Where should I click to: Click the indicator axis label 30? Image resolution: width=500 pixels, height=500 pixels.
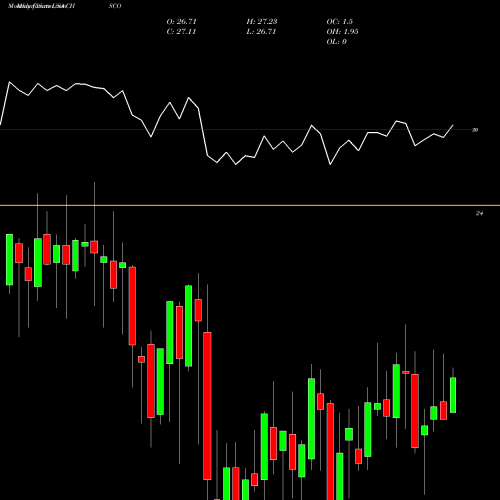[475, 130]
